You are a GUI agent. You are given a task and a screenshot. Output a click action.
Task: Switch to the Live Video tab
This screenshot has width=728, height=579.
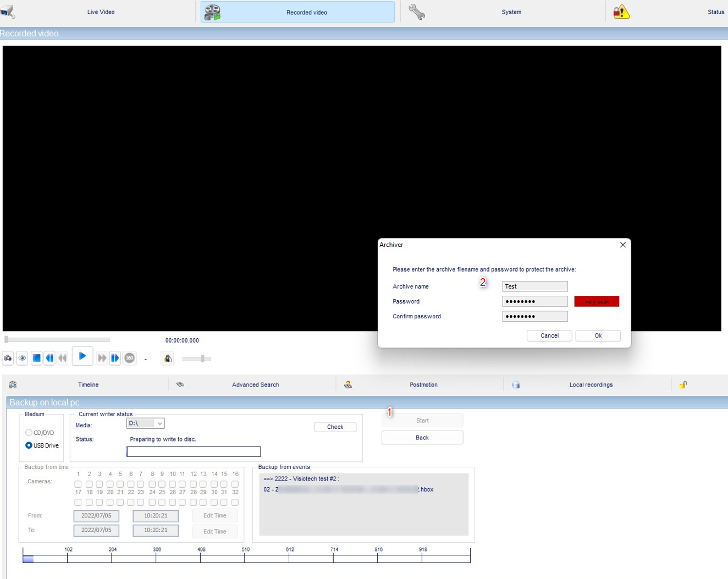coord(101,12)
